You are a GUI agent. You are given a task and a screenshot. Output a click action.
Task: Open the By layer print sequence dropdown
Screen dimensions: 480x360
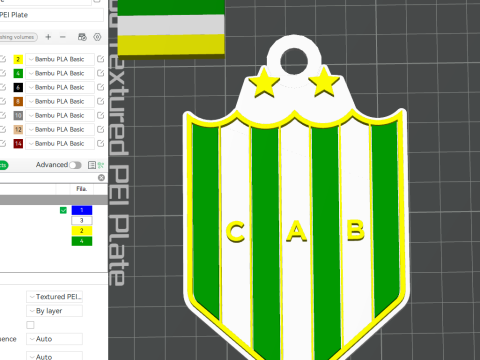coord(54,311)
